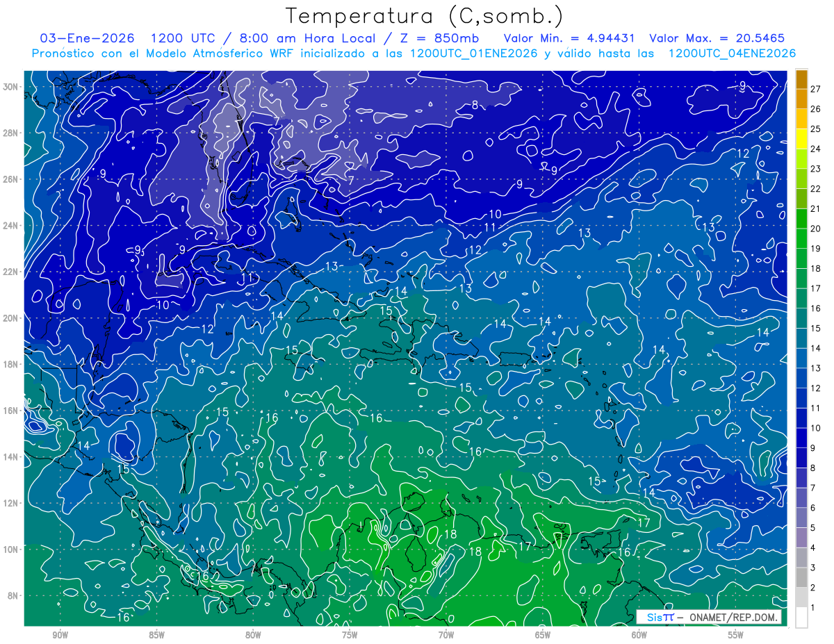Click the legend value "1"
Screen dimensions: 834x644
click(812, 608)
